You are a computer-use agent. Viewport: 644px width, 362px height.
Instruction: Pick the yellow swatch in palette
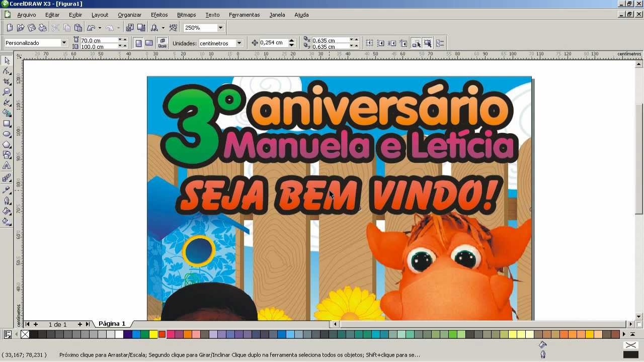[x=153, y=334]
